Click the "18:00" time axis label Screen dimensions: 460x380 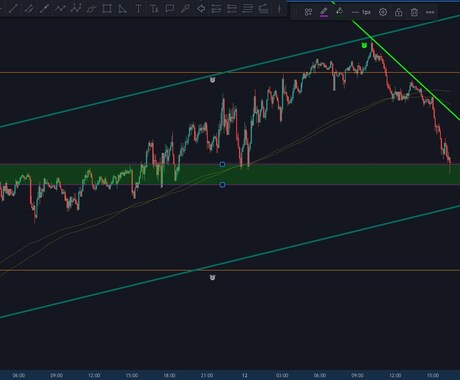(169, 375)
